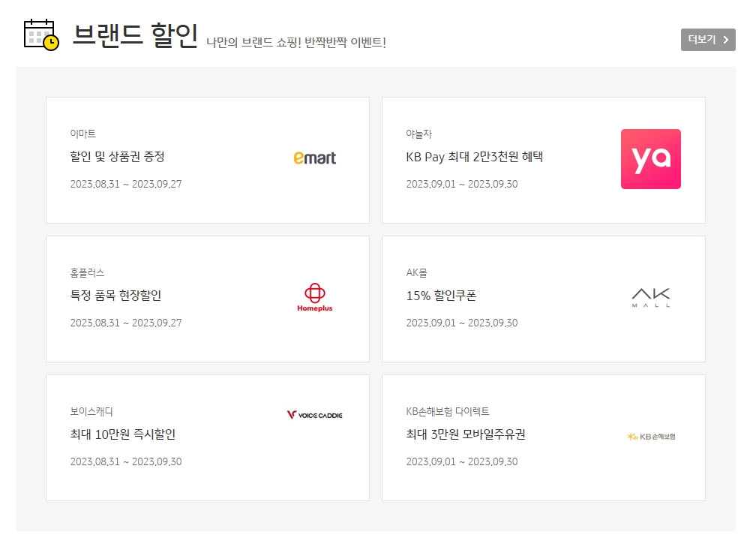Screen dimensions: 756x541
Task: Open the 야놀자 KB Pay 혜택 card
Action: pyautogui.click(x=544, y=159)
